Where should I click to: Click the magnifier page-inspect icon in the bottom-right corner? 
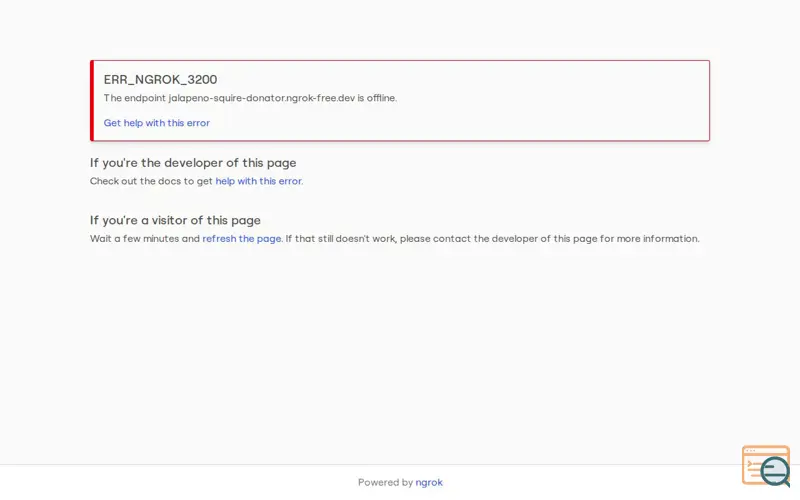click(766, 466)
